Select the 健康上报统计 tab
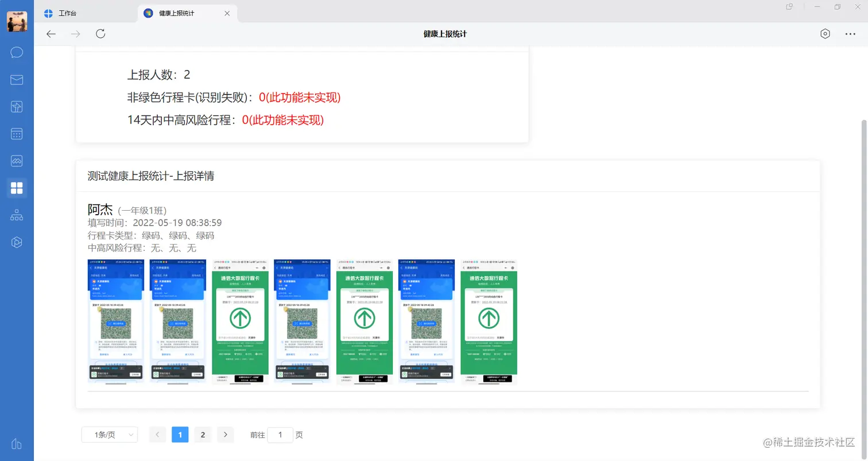Image resolution: width=868 pixels, height=461 pixels. [188, 13]
